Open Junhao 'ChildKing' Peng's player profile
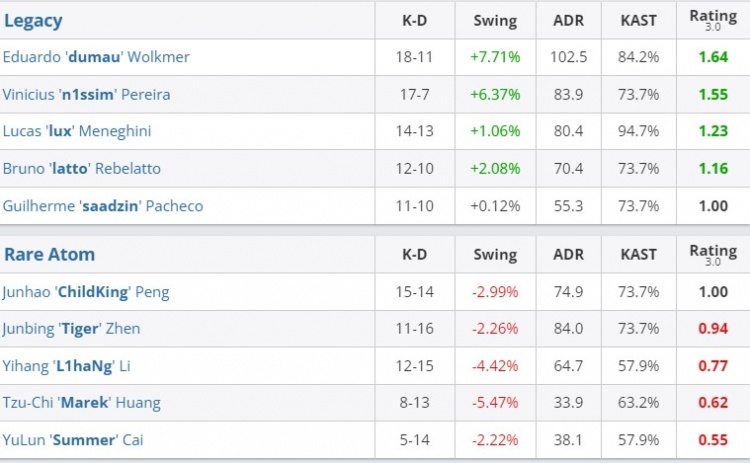Screen dimensions: 750x463 click(x=86, y=292)
